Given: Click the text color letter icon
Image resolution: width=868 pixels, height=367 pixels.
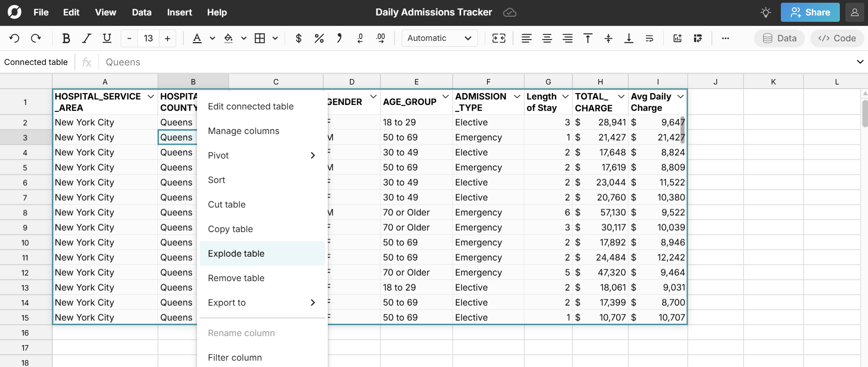Looking at the screenshot, I should [197, 38].
